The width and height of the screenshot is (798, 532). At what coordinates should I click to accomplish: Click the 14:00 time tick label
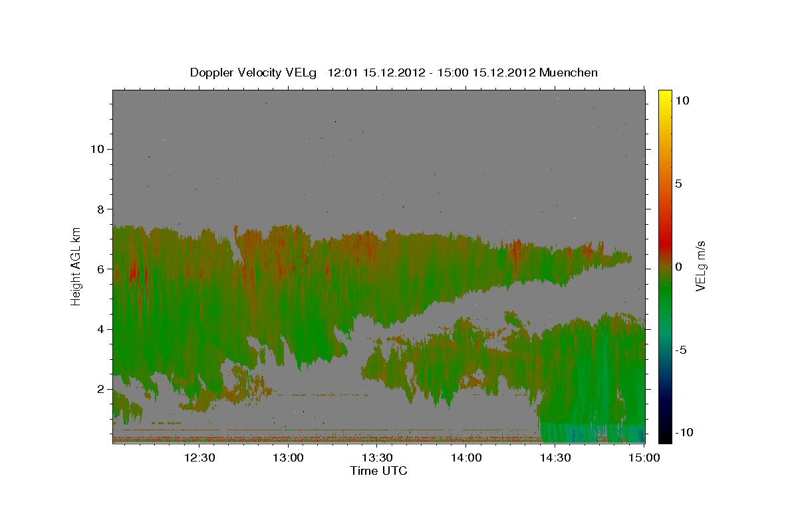[x=466, y=458]
